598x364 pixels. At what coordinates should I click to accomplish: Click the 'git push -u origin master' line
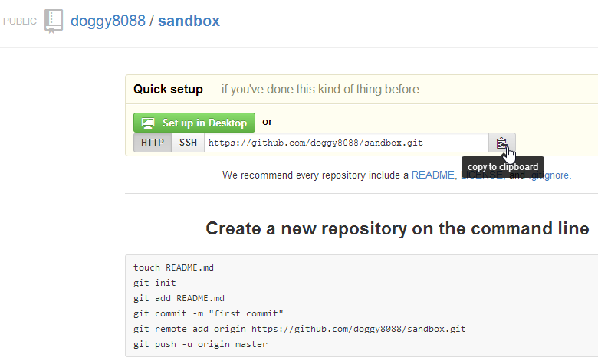pyautogui.click(x=201, y=344)
